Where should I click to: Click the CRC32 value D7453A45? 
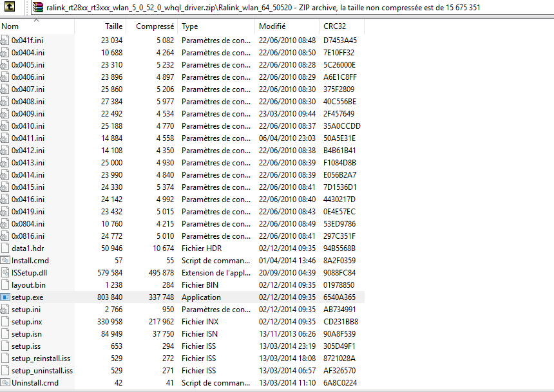point(340,41)
